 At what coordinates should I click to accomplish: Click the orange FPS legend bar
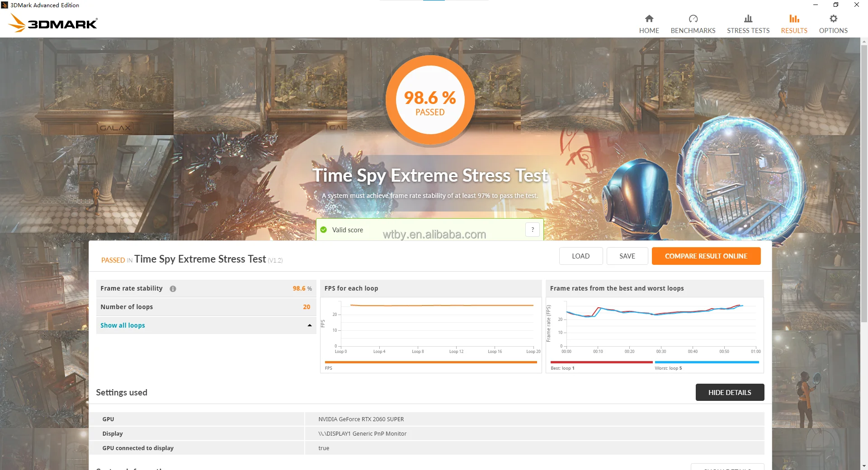coord(431,362)
